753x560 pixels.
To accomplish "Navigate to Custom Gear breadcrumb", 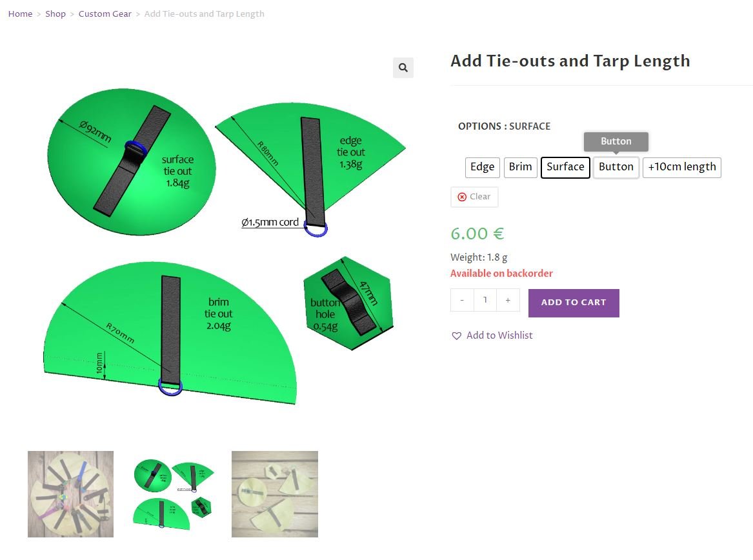I will pos(105,14).
